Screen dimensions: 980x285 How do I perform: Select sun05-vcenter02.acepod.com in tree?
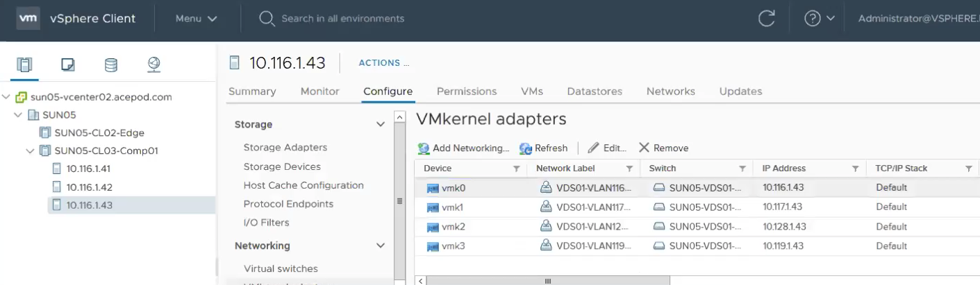[101, 97]
